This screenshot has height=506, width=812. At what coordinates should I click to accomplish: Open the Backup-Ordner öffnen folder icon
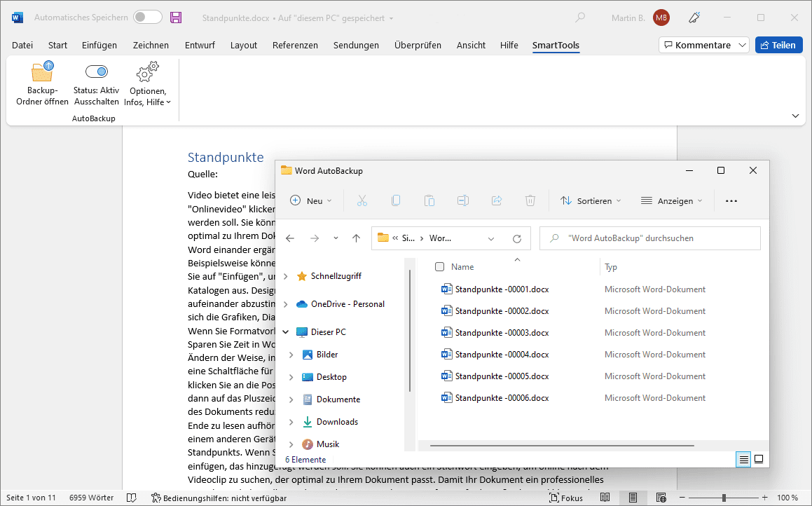(x=42, y=71)
